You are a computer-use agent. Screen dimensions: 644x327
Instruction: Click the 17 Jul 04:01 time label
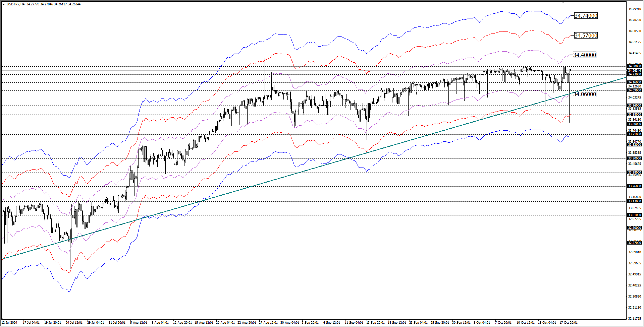point(31,323)
